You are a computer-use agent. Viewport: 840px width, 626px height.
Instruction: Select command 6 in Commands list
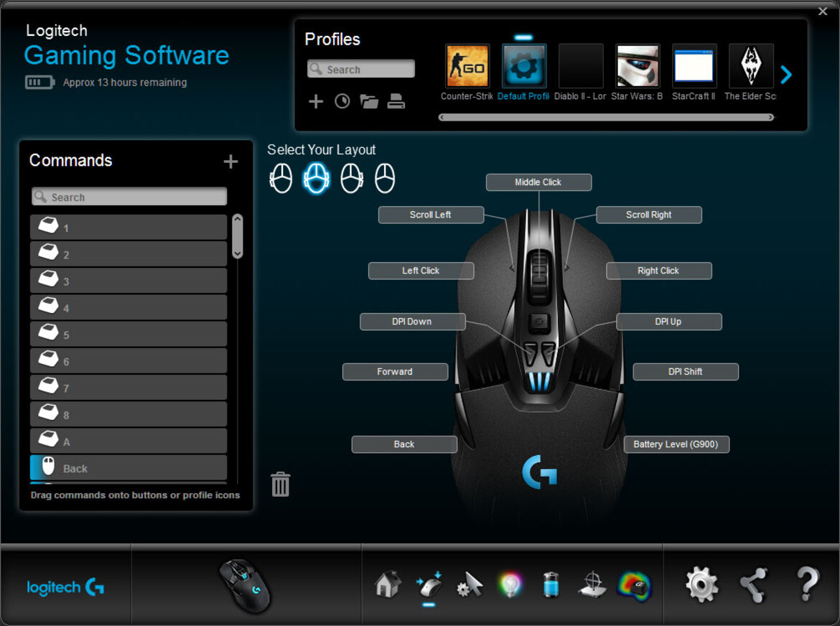tap(129, 361)
